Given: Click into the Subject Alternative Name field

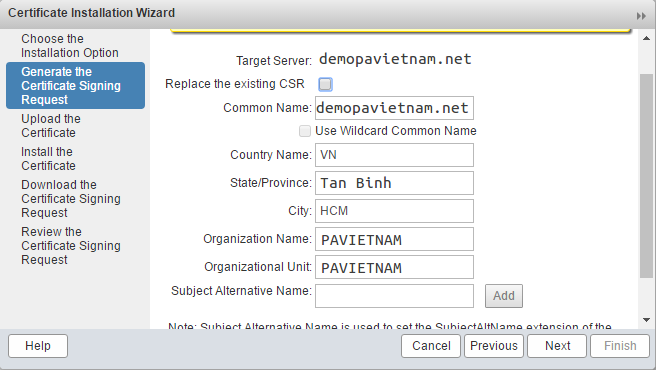Looking at the screenshot, I should coord(394,296).
